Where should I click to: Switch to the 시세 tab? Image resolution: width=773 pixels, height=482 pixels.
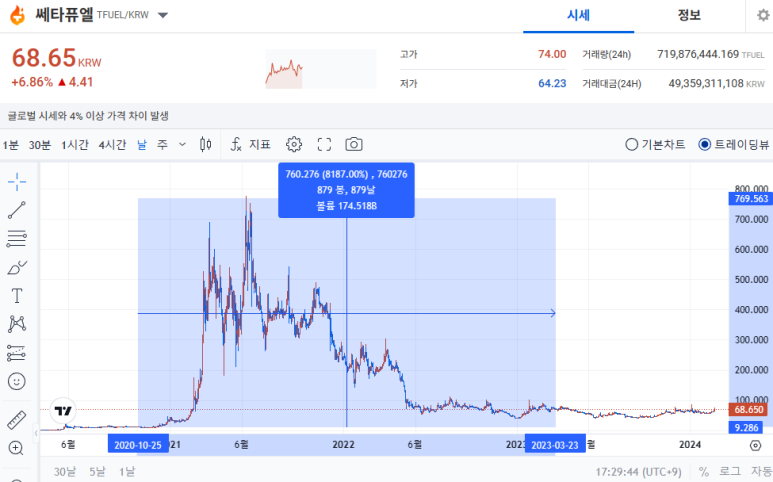[578, 15]
